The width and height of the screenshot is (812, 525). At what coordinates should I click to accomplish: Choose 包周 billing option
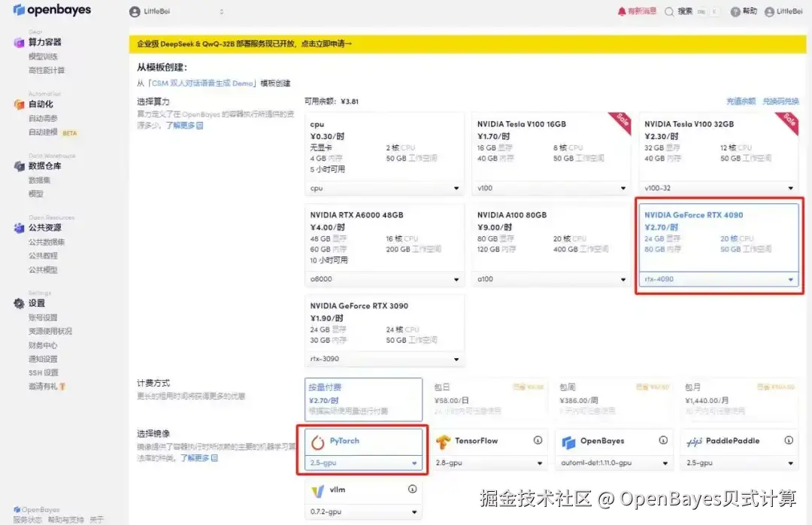point(614,399)
